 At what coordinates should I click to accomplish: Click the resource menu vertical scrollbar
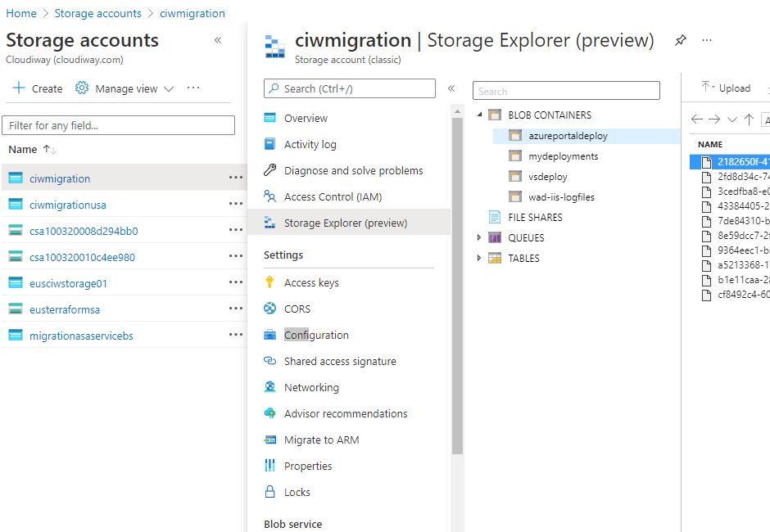(457, 285)
